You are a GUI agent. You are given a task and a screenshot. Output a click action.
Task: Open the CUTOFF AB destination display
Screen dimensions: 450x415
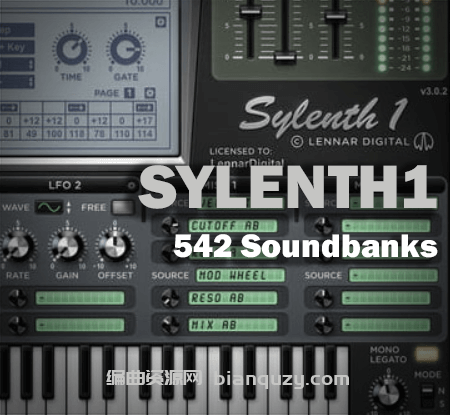(233, 226)
